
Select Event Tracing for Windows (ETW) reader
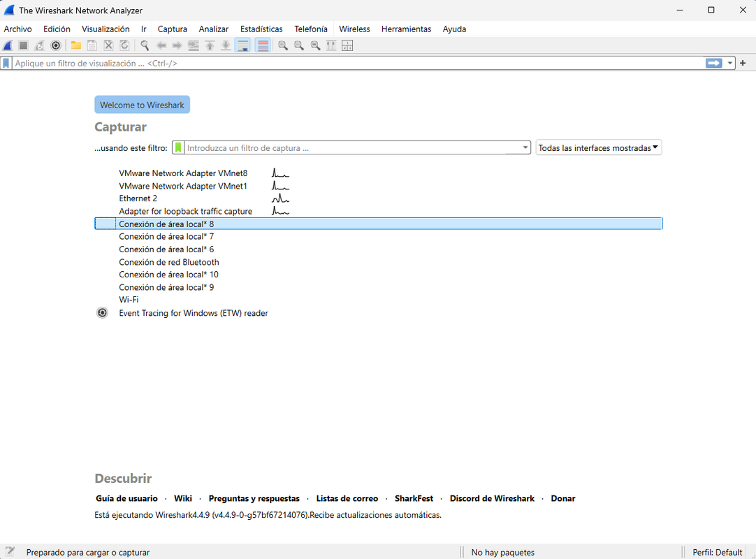point(378,313)
